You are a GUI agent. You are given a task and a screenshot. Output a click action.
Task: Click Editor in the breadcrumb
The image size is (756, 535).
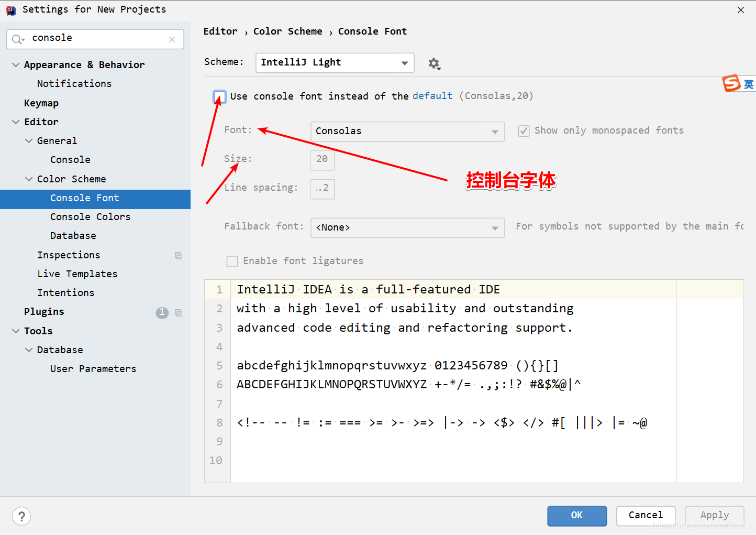pyautogui.click(x=220, y=31)
